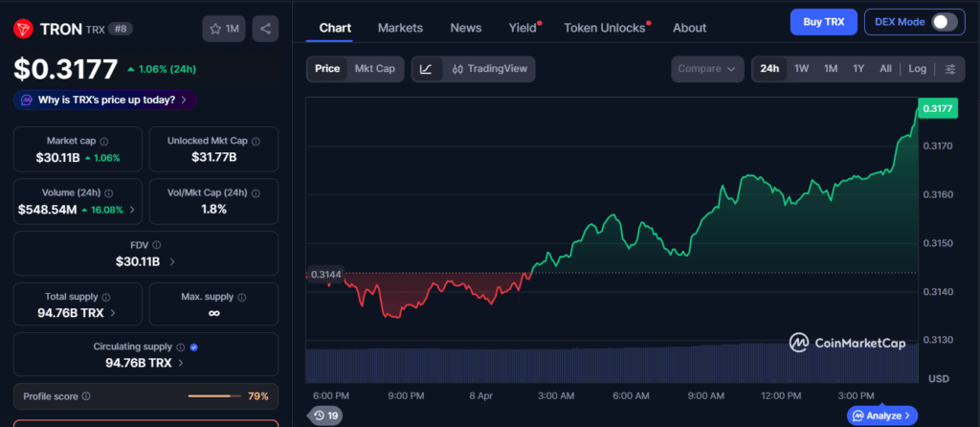
Task: Switch to the Markets tab
Action: pyautogui.click(x=400, y=28)
